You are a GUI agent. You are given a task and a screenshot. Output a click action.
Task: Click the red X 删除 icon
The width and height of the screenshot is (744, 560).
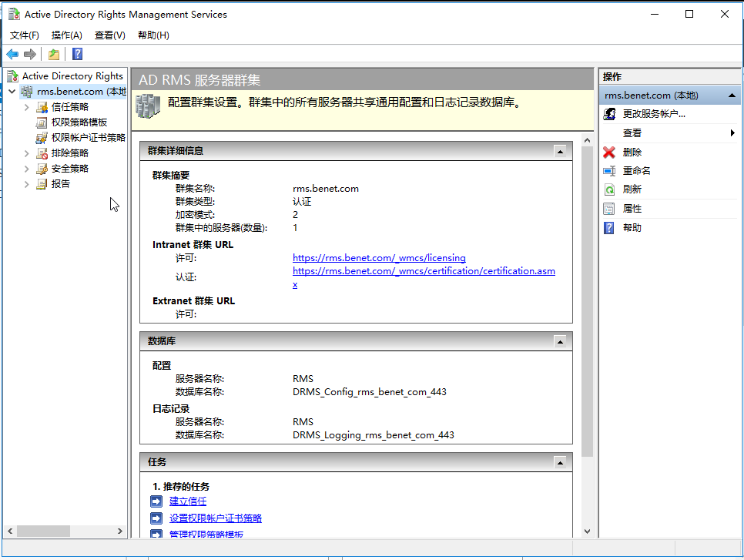click(609, 153)
